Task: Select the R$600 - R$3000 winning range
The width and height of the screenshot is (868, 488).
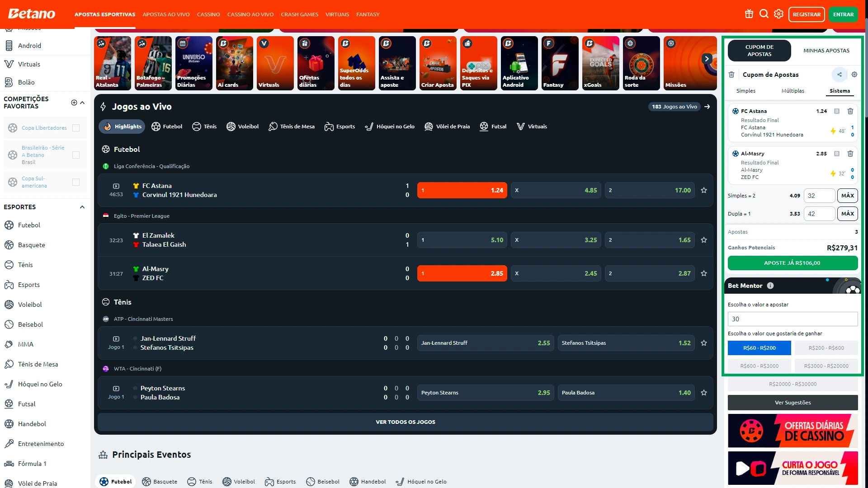Action: click(759, 366)
